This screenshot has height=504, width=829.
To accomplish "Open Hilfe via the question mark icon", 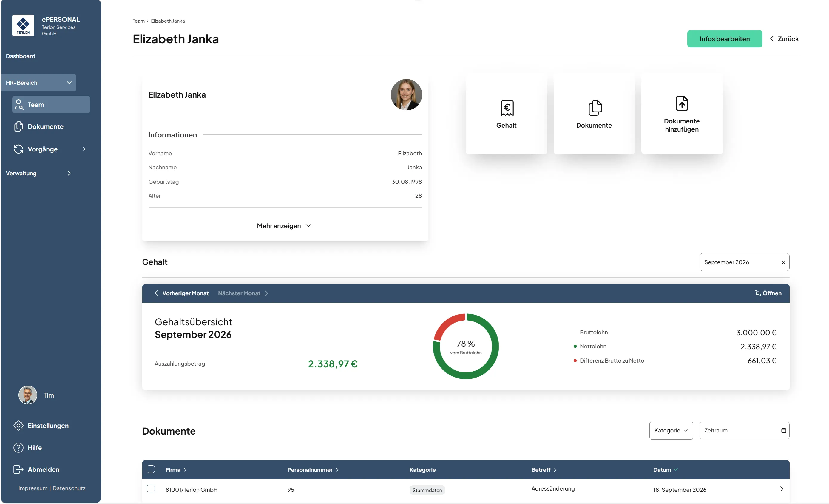I will 18,448.
